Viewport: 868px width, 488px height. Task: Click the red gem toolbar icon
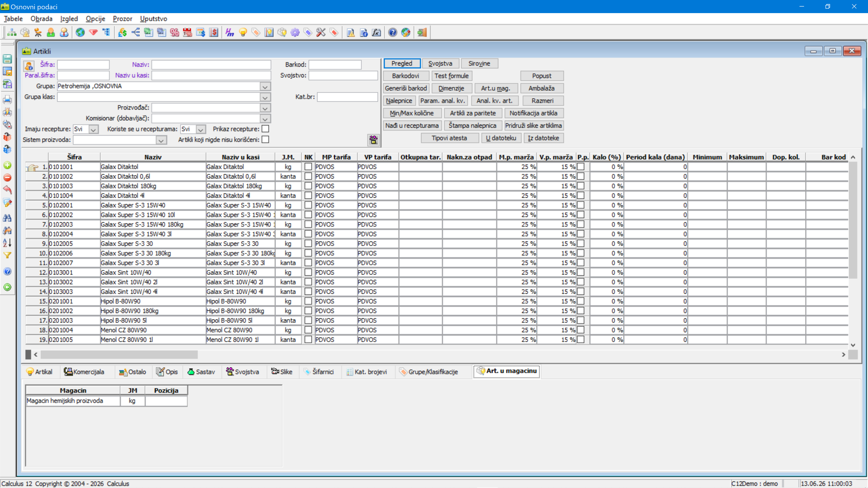click(x=93, y=32)
